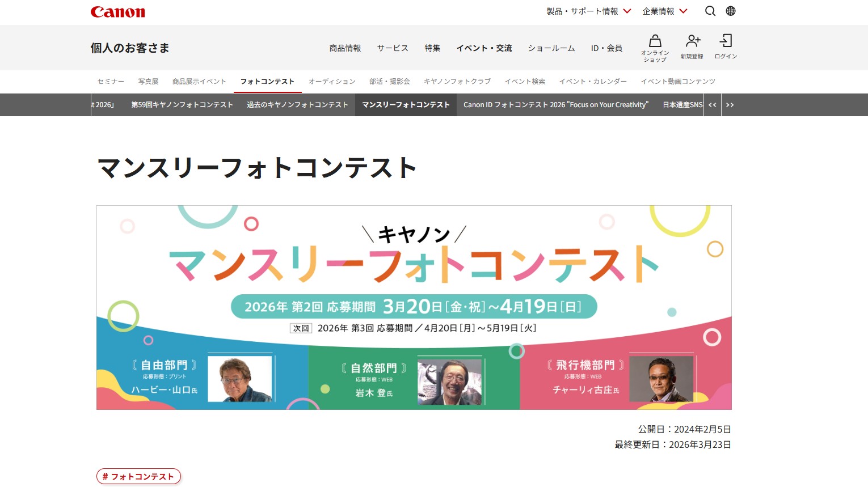This screenshot has height=487, width=868.
Task: Click the Canon logo
Action: tap(118, 12)
